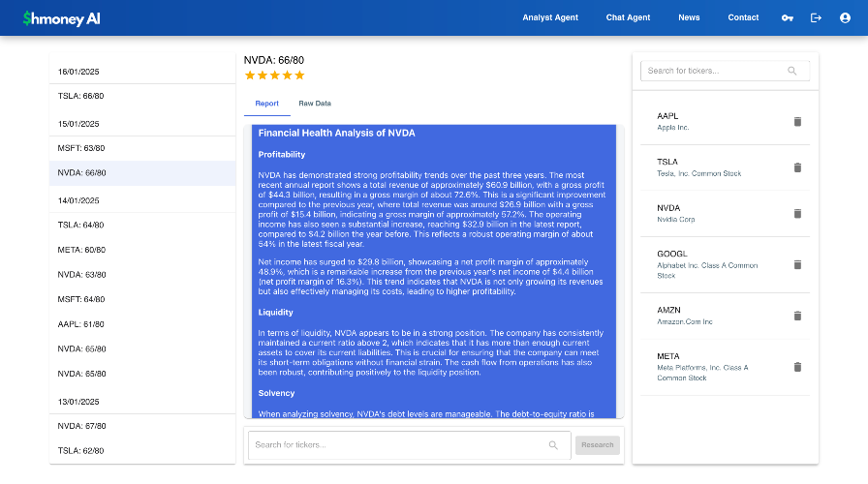The width and height of the screenshot is (868, 484).
Task: Open the user account profile icon
Action: tap(845, 17)
